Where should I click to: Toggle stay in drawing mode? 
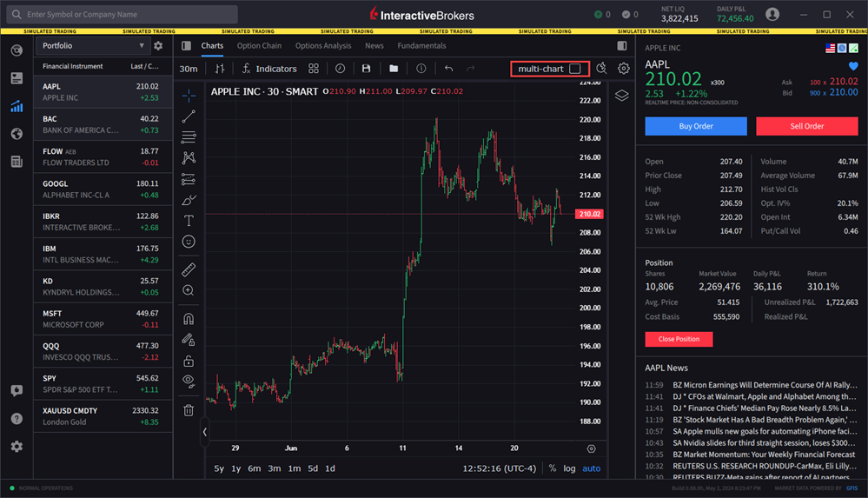coord(189,340)
